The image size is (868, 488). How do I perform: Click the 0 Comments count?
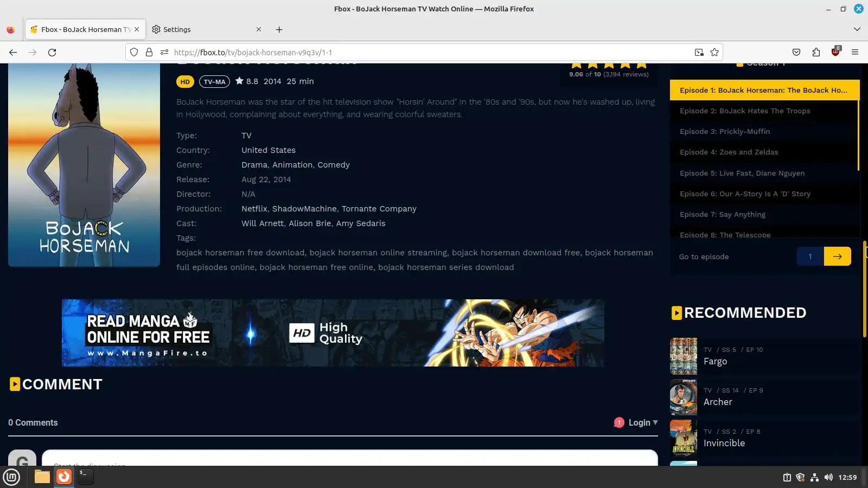[33, 422]
